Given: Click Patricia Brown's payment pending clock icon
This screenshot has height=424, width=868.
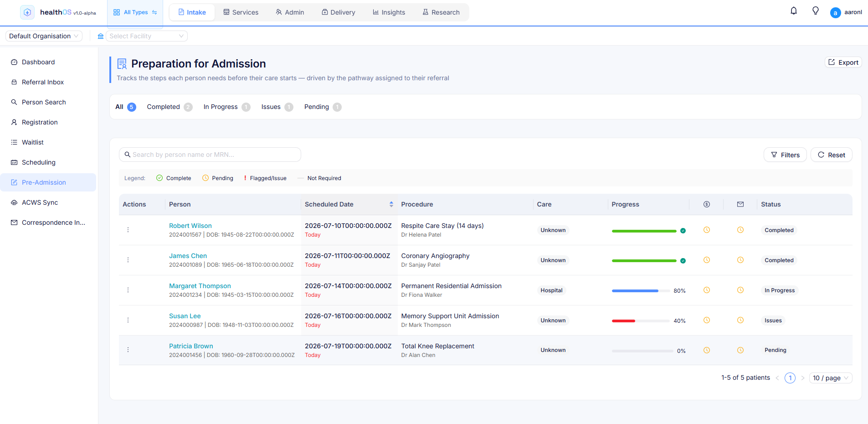Looking at the screenshot, I should point(707,350).
